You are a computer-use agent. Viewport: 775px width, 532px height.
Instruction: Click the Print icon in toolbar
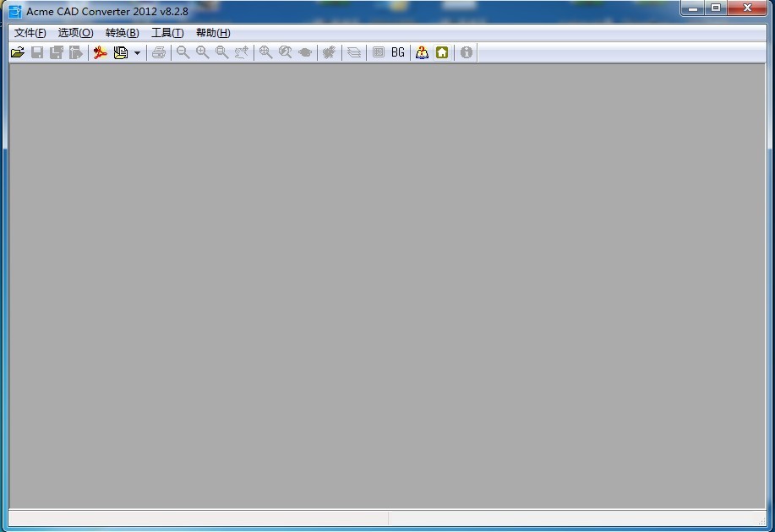[159, 52]
